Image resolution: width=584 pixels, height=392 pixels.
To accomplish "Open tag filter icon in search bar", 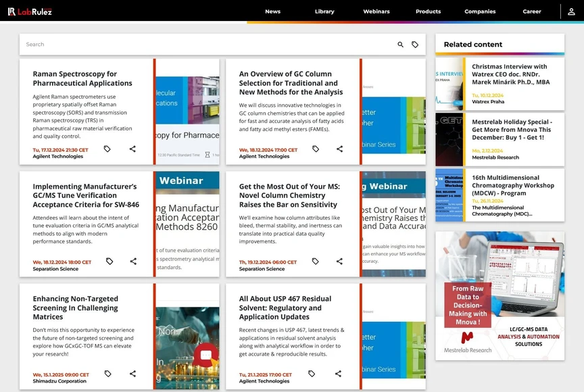I will [415, 45].
